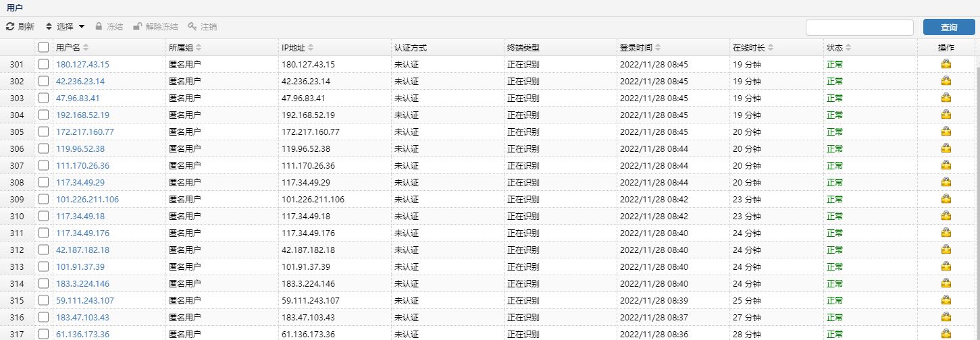Click the lock icon for row 314
Image resolution: width=980 pixels, height=340 pixels.
[x=946, y=283]
